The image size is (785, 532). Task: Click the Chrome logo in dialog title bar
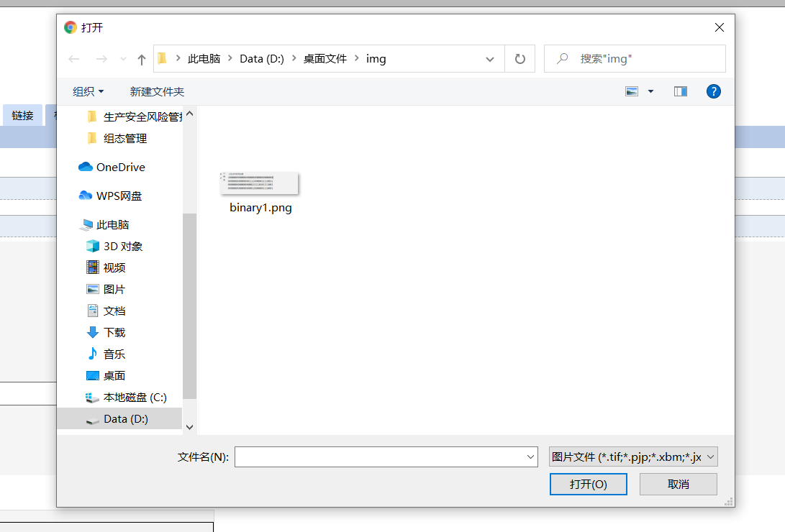point(70,27)
